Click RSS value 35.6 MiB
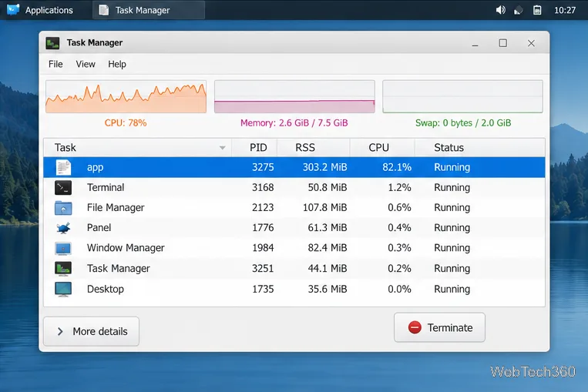 (328, 289)
